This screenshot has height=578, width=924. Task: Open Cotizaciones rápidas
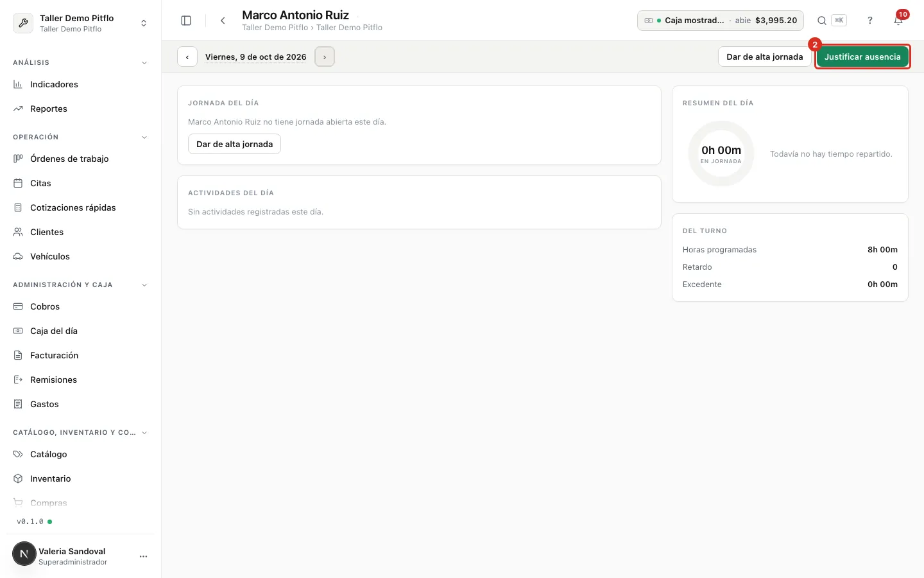click(x=80, y=207)
